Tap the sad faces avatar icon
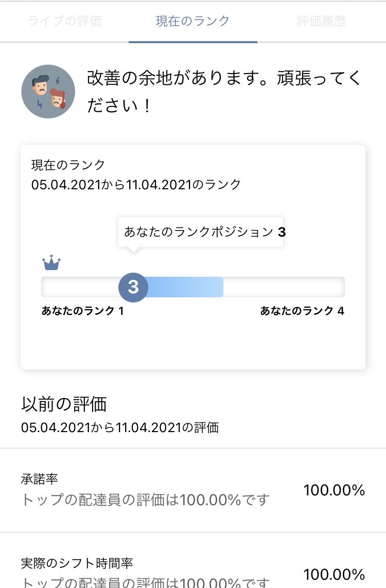This screenshot has width=386, height=588. [48, 92]
